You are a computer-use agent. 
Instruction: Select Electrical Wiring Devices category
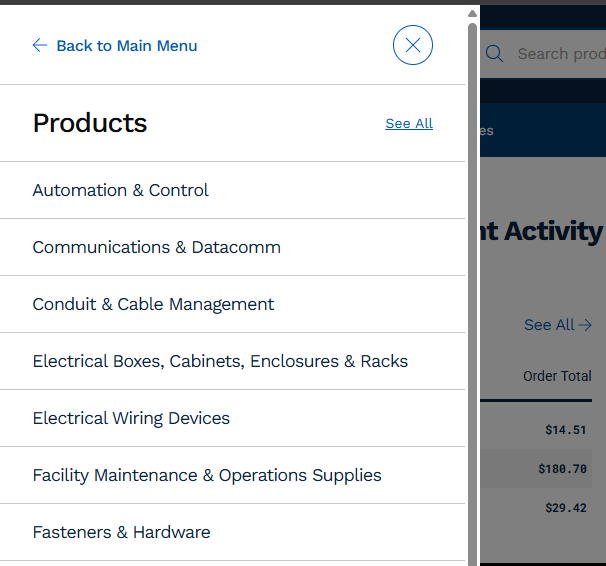[x=232, y=418]
